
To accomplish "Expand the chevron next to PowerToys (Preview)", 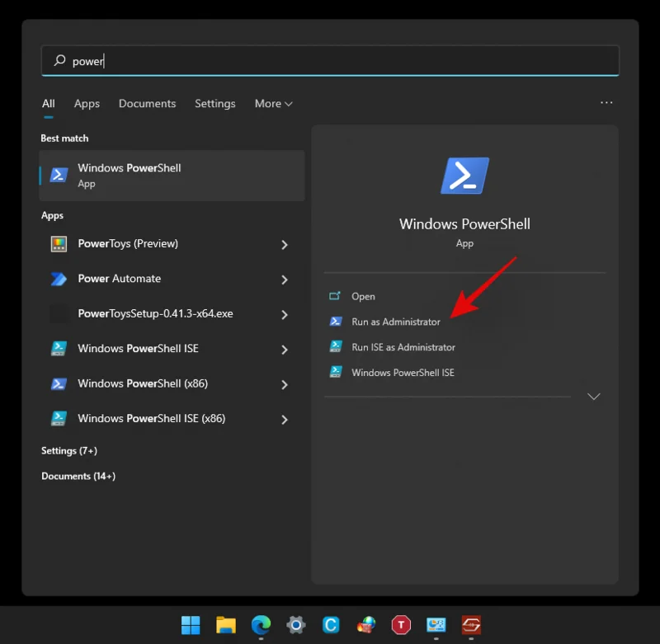I will coord(284,244).
